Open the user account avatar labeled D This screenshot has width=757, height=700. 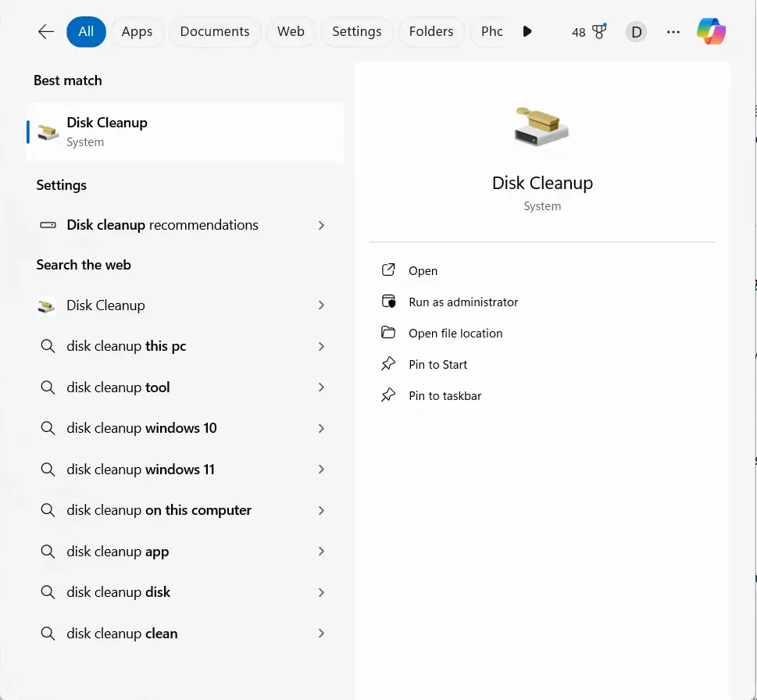pyautogui.click(x=636, y=32)
